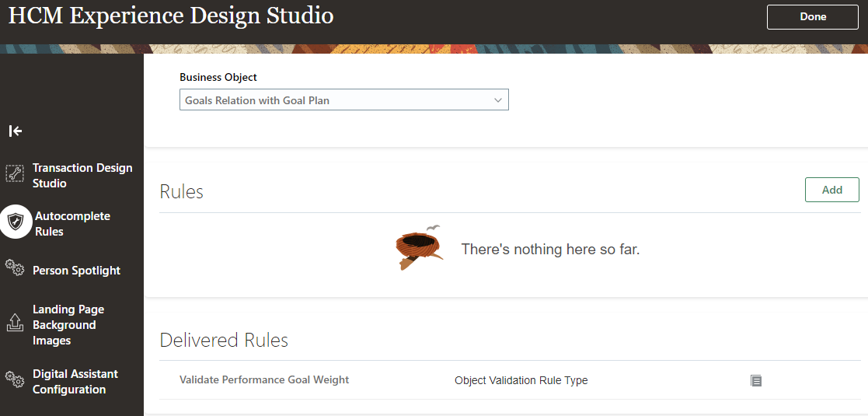The image size is (868, 416).
Task: Collapse the sidebar with the arrow icon
Action: (x=16, y=131)
